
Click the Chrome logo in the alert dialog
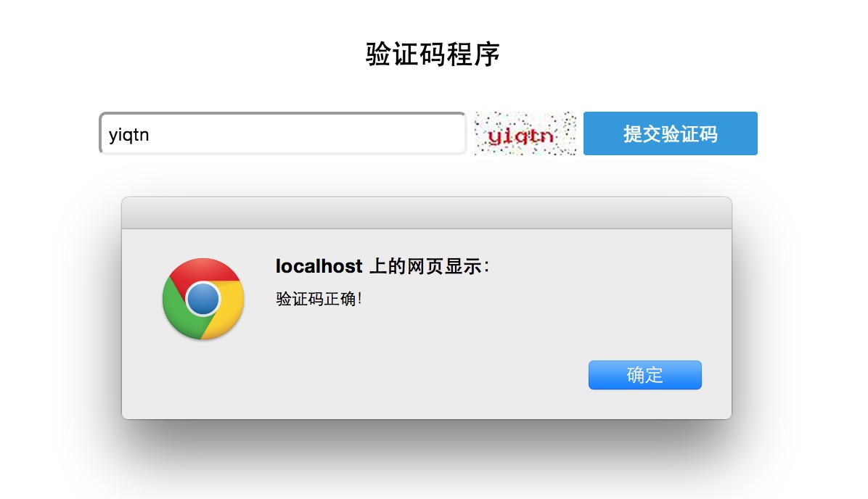click(x=203, y=299)
